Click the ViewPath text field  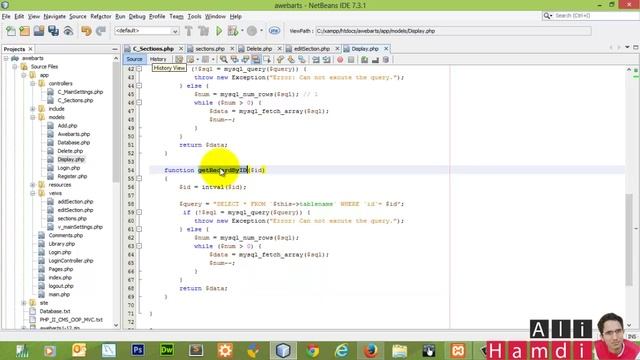tap(453, 31)
